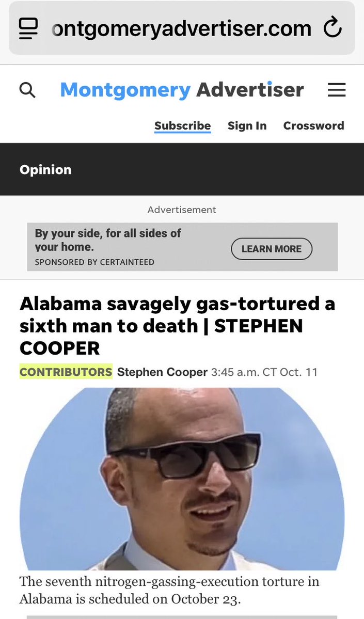
Task: Open the Crossword link
Action: [x=314, y=125]
